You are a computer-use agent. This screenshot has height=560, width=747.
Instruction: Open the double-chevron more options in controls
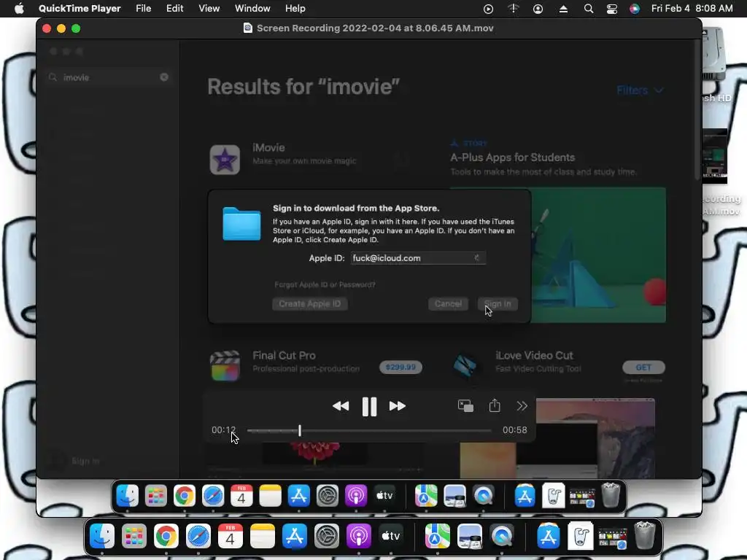522,405
